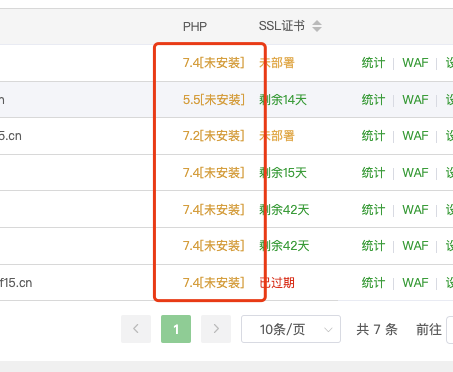Go to the next page arrow
Screen dimensions: 453x372
point(216,329)
